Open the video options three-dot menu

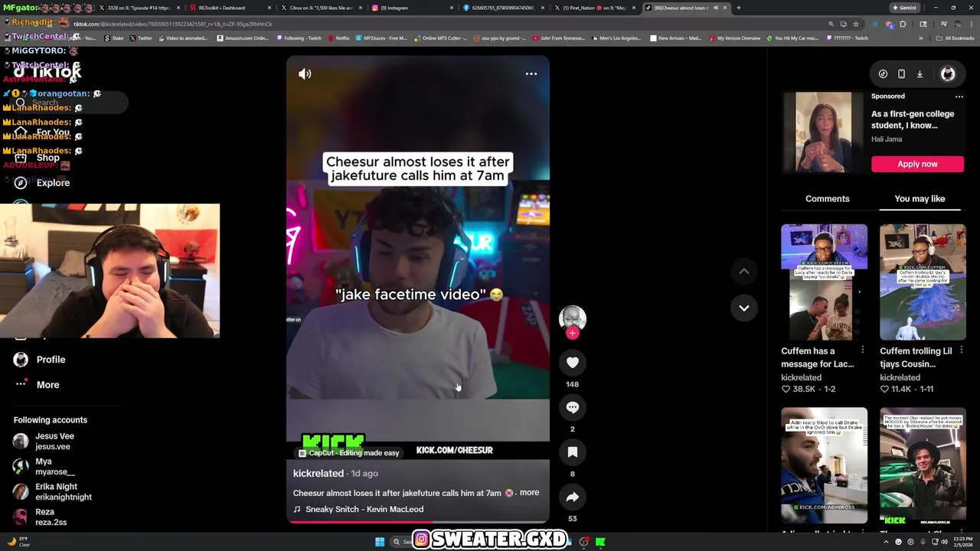click(531, 74)
